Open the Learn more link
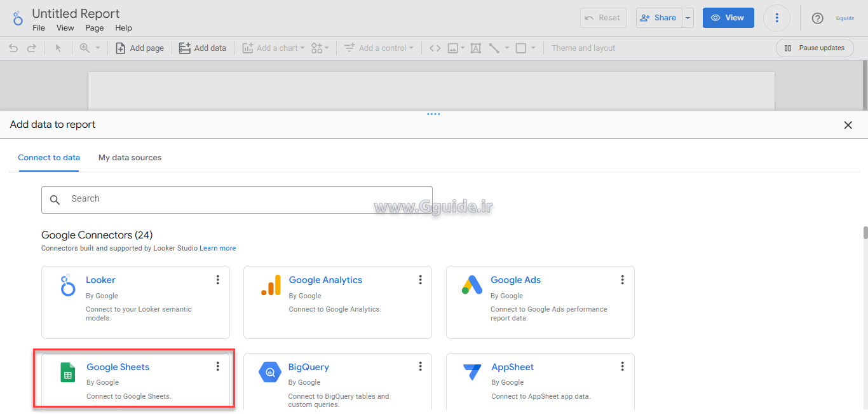 click(217, 248)
